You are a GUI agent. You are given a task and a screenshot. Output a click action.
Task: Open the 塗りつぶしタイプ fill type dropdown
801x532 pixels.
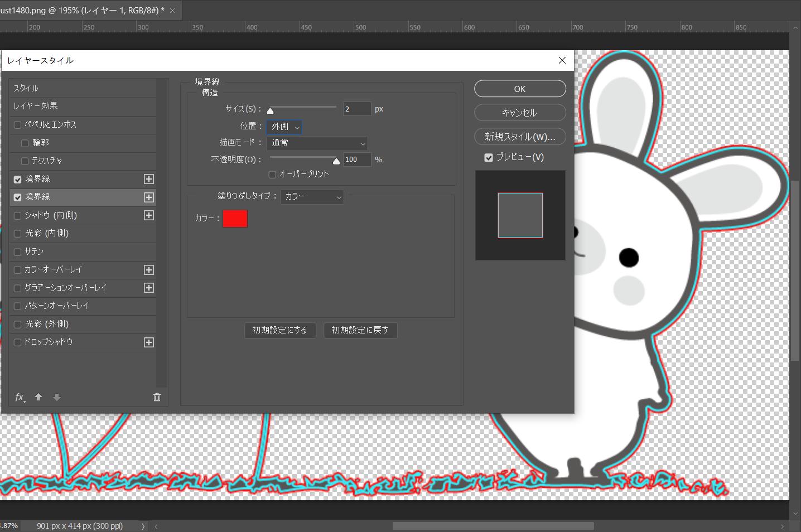point(312,197)
